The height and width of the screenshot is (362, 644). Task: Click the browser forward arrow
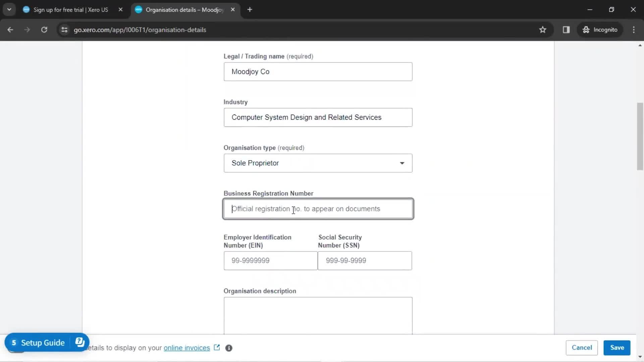coord(27,30)
